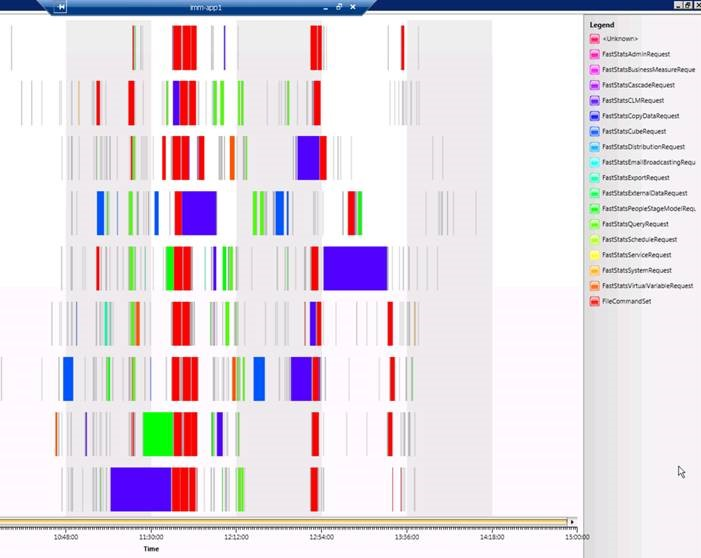Click the FastStatsCubeRequest legend label

(x=634, y=131)
